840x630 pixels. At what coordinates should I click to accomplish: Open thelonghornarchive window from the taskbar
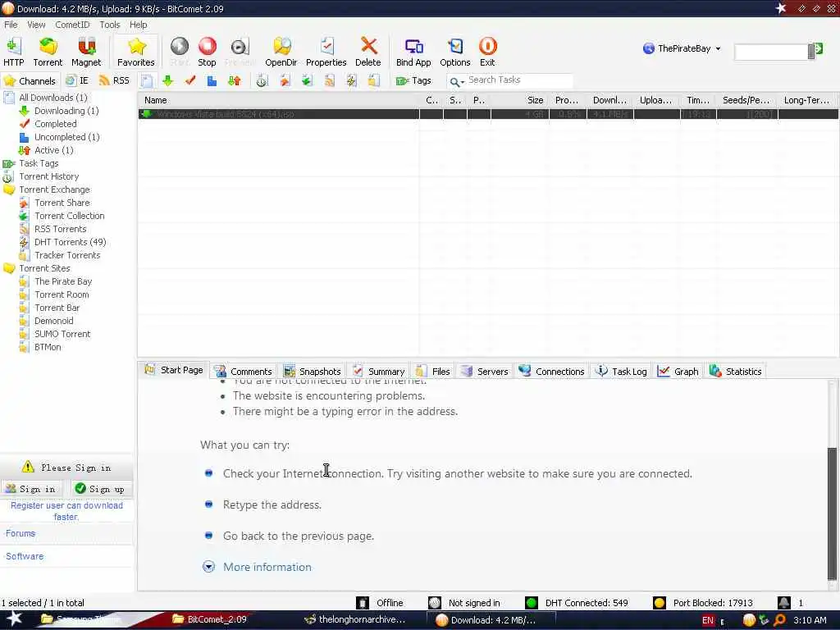(356, 619)
